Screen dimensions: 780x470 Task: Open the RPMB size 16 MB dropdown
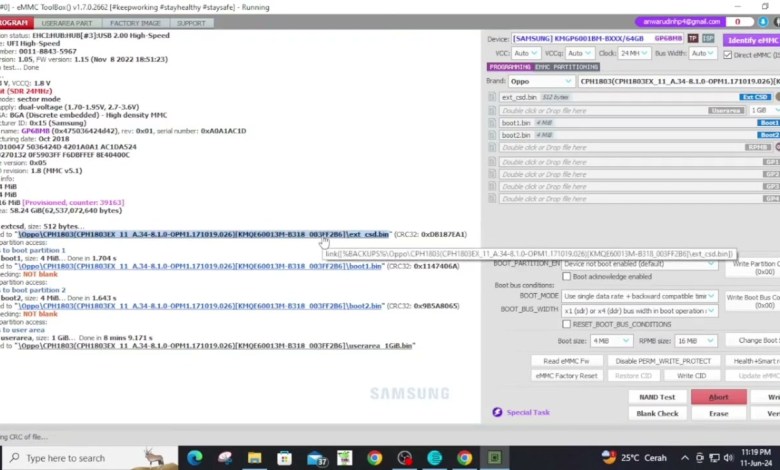tap(696, 341)
